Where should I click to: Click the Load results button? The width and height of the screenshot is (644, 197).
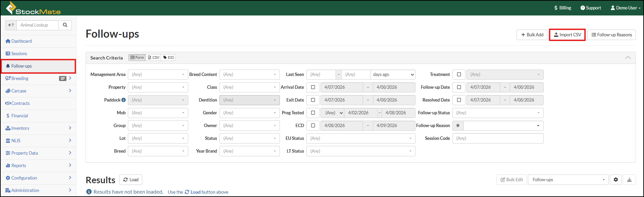(131, 180)
